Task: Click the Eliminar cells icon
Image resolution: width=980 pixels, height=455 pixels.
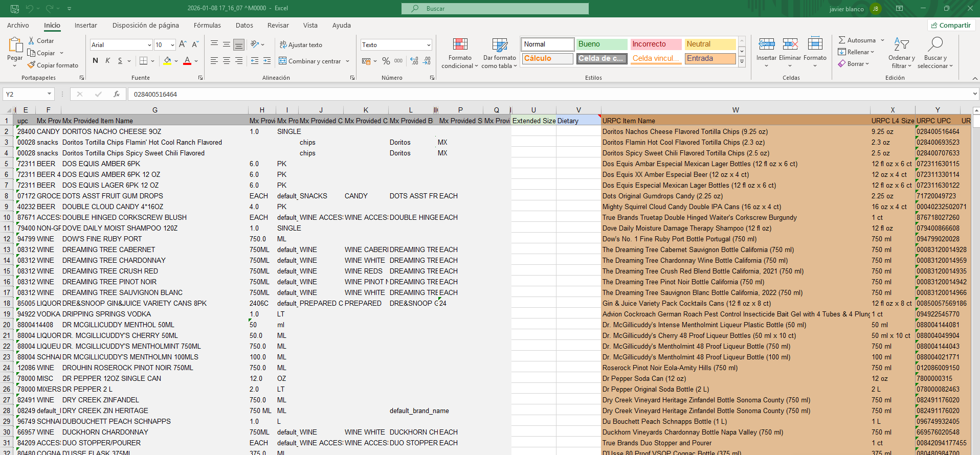Action: 790,44
